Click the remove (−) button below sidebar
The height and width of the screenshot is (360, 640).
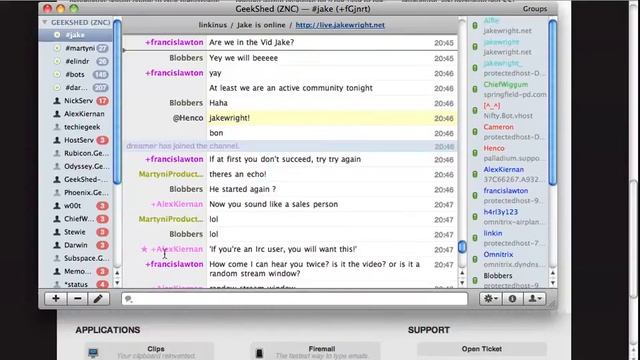78,299
